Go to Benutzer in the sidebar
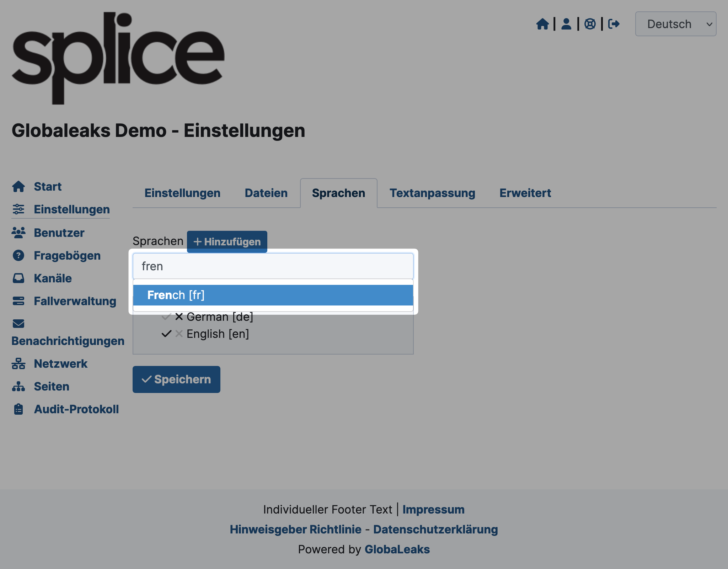Image resolution: width=728 pixels, height=569 pixels. tap(59, 233)
